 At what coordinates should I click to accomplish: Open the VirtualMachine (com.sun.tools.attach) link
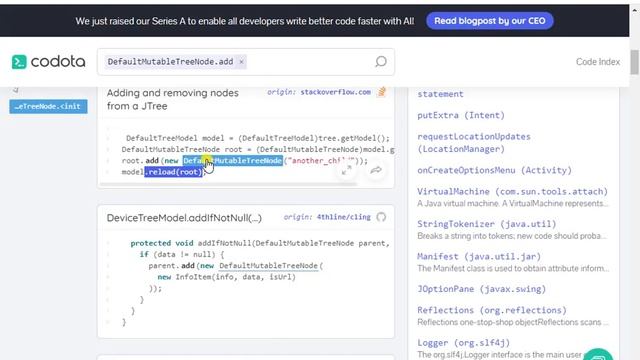pos(512,191)
